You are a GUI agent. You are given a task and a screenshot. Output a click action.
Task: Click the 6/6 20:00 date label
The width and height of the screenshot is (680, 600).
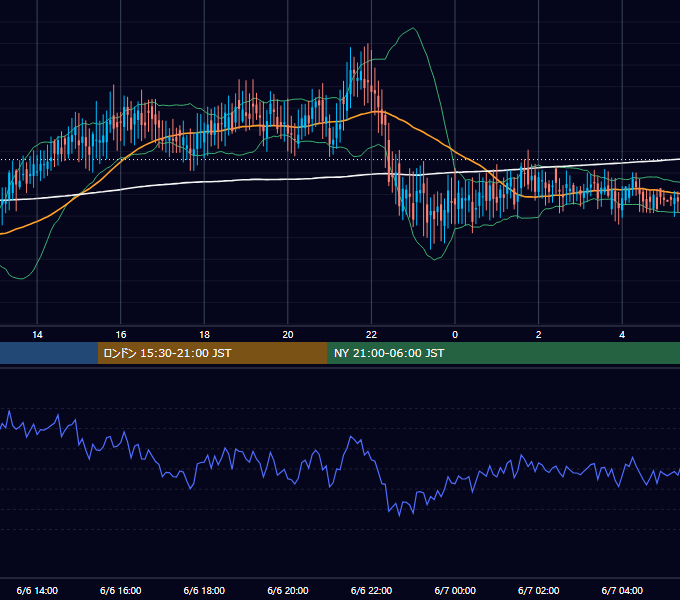pos(288,590)
